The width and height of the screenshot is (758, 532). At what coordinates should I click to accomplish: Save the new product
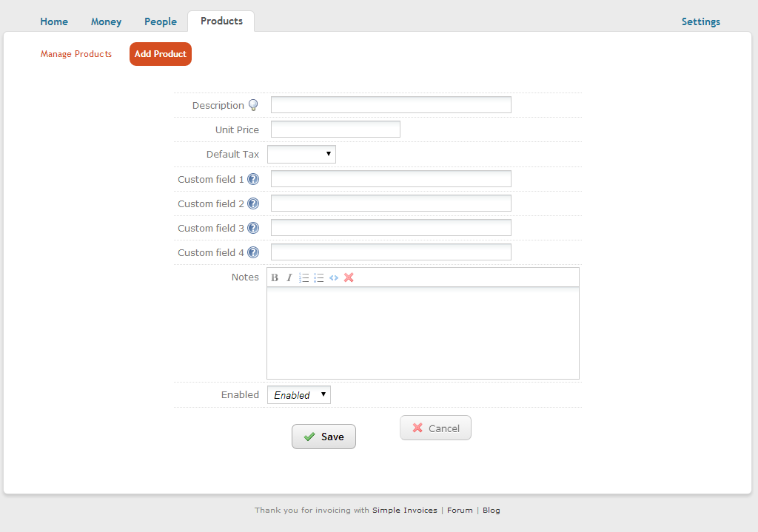tap(324, 437)
